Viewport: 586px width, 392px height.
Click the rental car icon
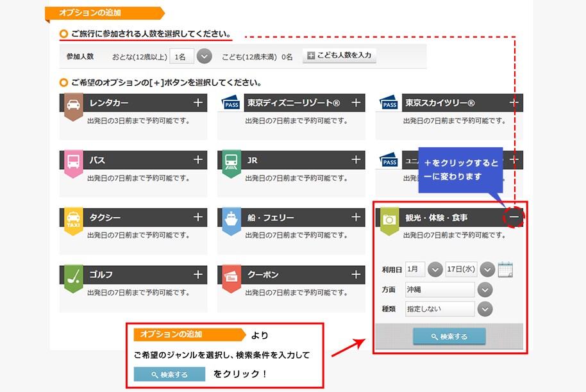pyautogui.click(x=73, y=104)
